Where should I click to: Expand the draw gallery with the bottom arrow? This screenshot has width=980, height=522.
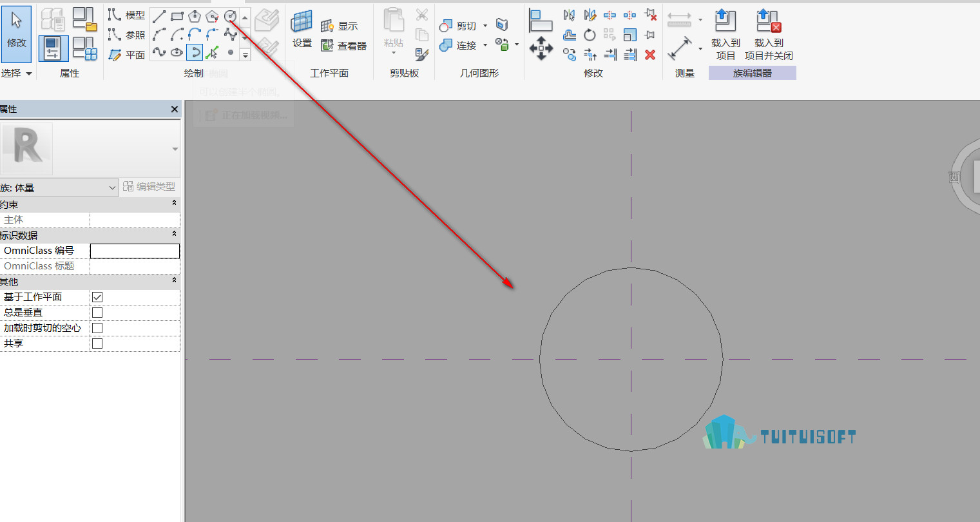[245, 55]
